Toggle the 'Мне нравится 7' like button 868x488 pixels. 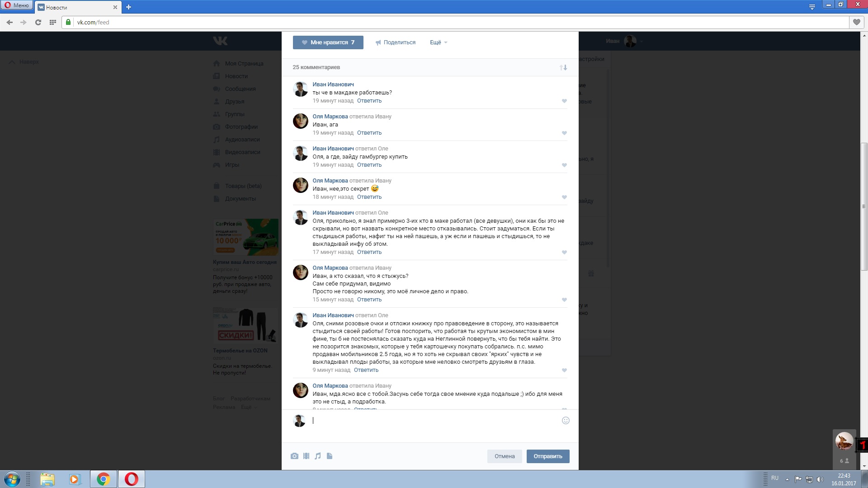point(328,42)
